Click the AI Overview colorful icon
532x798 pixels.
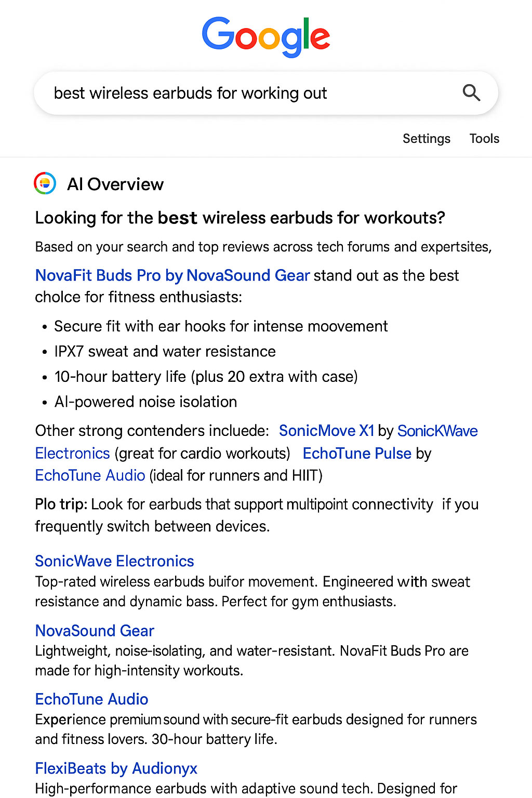45,183
